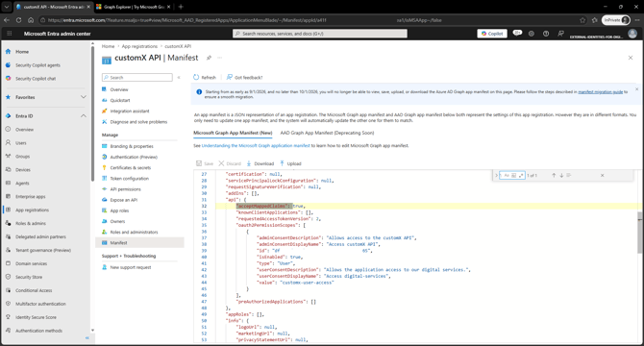Focus the resource menu Search box
This screenshot has height=346, width=644.
coord(137,77)
